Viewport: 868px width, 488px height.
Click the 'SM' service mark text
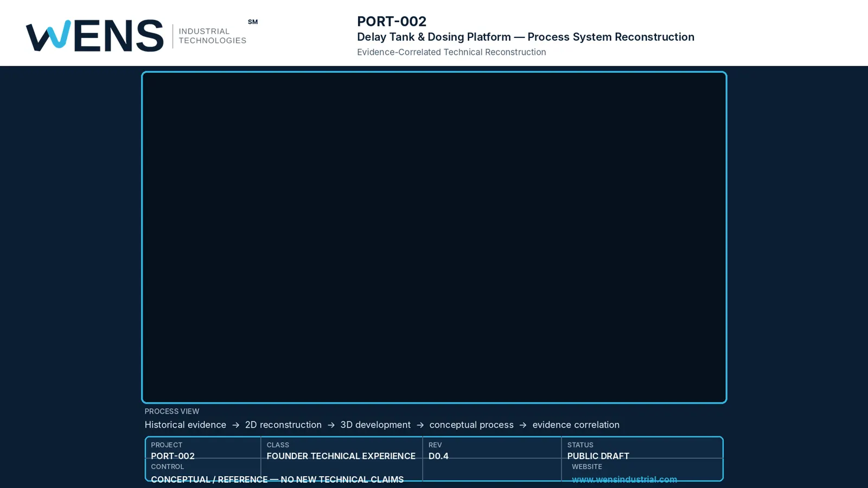click(253, 22)
